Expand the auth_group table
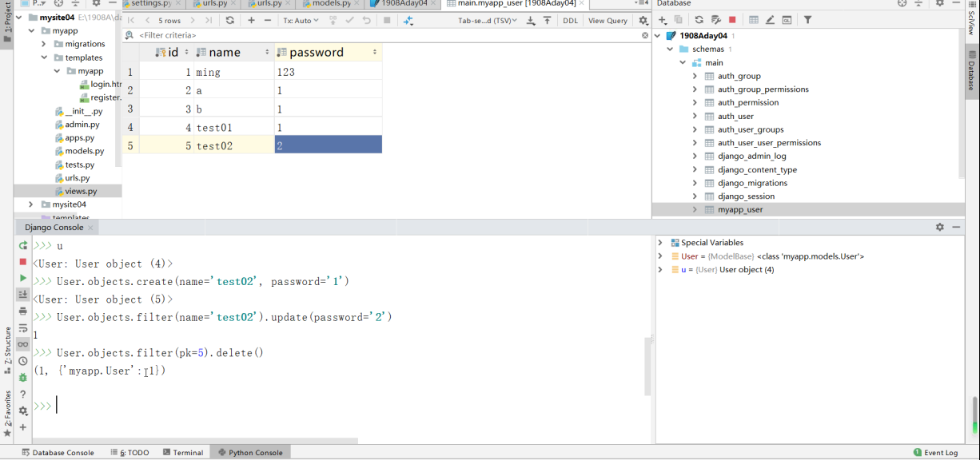 tap(695, 76)
